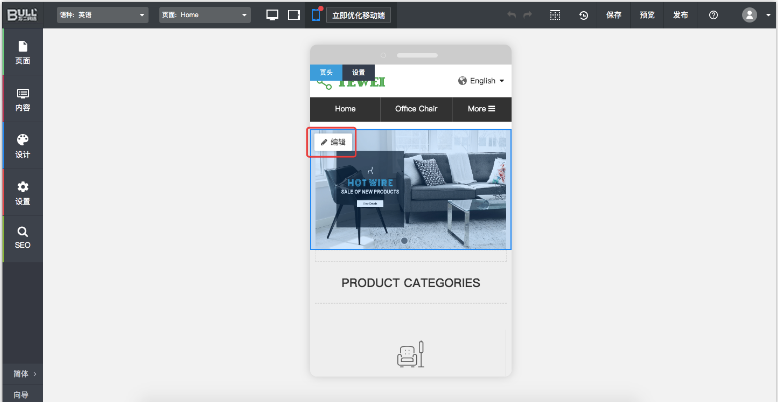Screen dimensions: 778x402
Task: Toggle the grid layout icon in toolbar
Action: (556, 15)
